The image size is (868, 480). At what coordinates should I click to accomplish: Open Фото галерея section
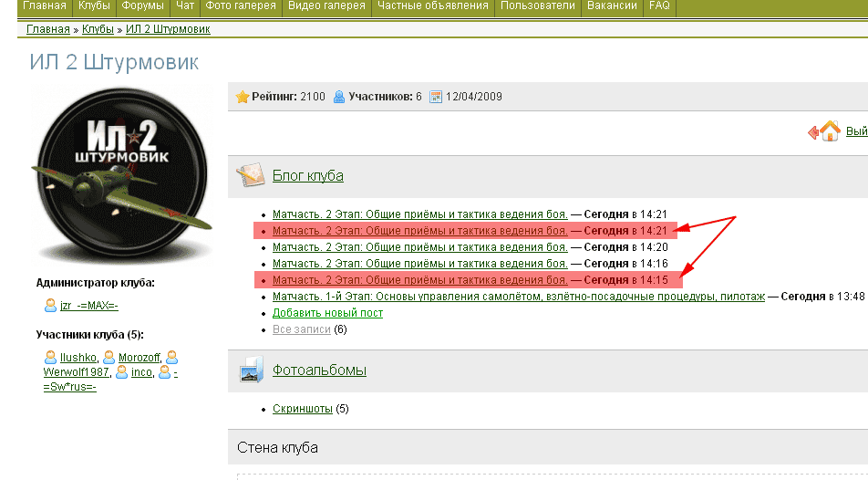[241, 6]
